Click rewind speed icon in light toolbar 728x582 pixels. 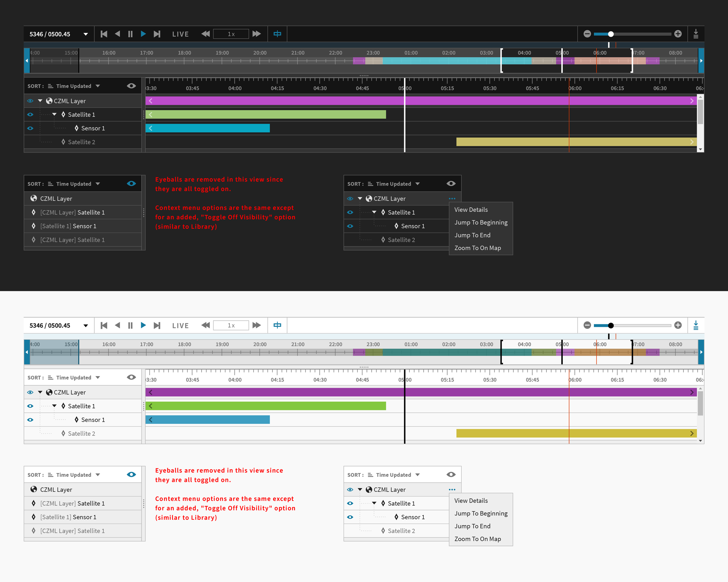[x=206, y=325]
